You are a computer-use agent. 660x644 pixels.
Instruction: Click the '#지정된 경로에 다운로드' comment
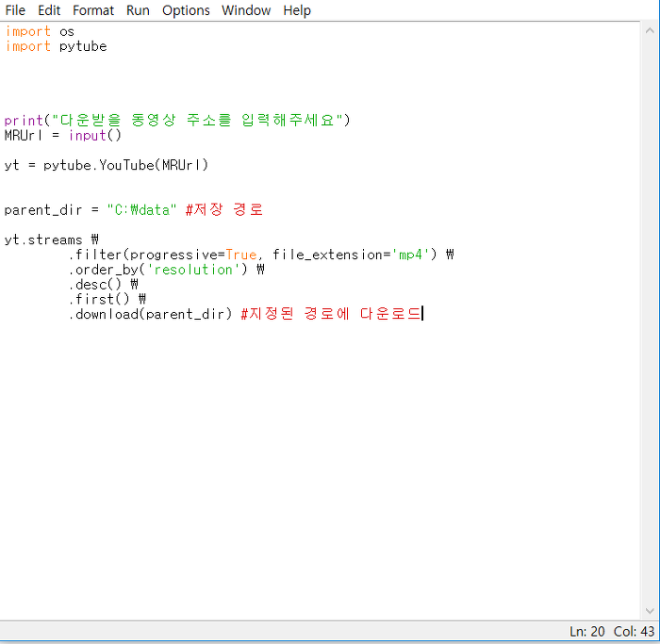[331, 314]
